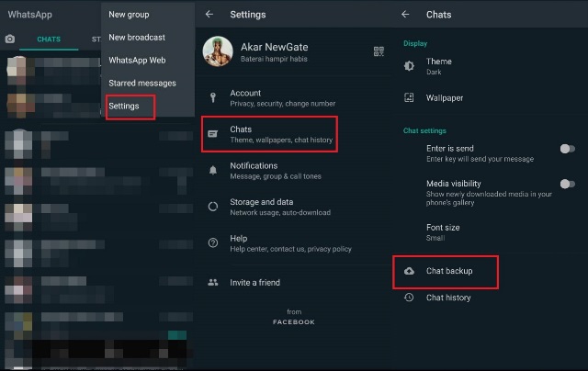Screen dimensions: 588x371
Task: Choose New broadcast from the menu
Action: click(137, 38)
